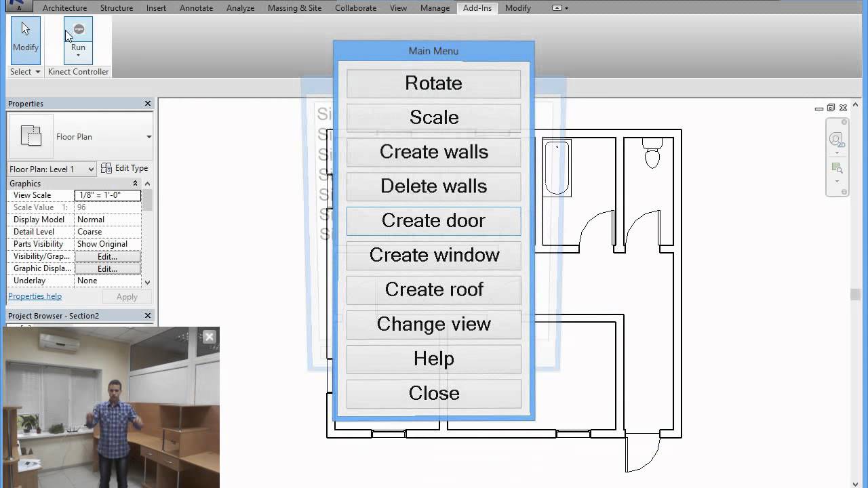Screen dimensions: 868x488
Task: Click the drawing area vertical scrollbar
Action: click(853, 291)
